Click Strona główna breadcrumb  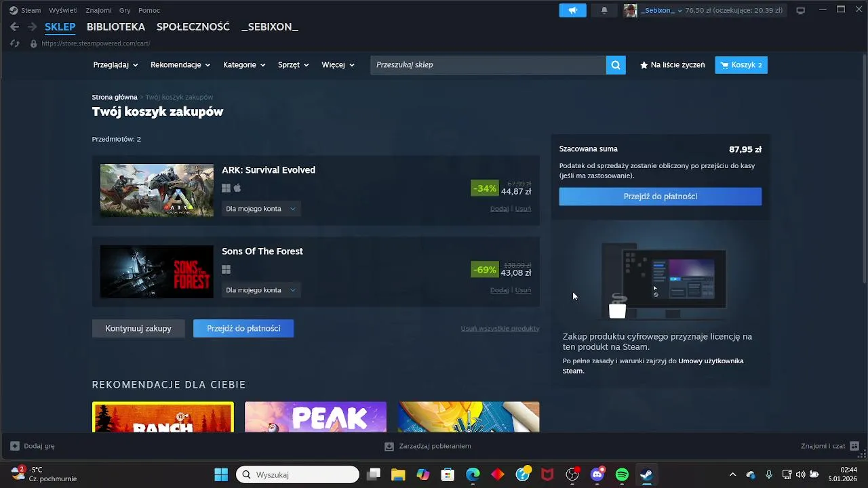pyautogui.click(x=115, y=98)
